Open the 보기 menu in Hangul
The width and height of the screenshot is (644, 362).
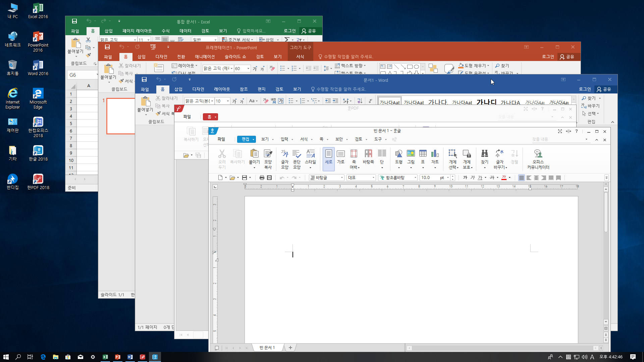click(x=265, y=139)
